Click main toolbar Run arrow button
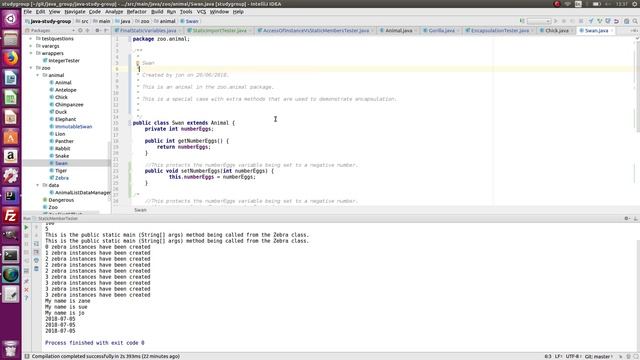 555,21
